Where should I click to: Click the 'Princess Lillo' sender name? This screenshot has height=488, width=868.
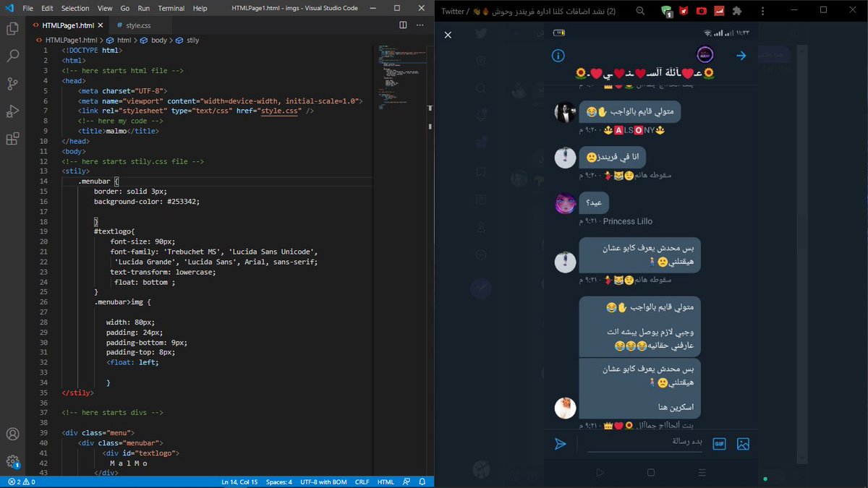coord(628,221)
